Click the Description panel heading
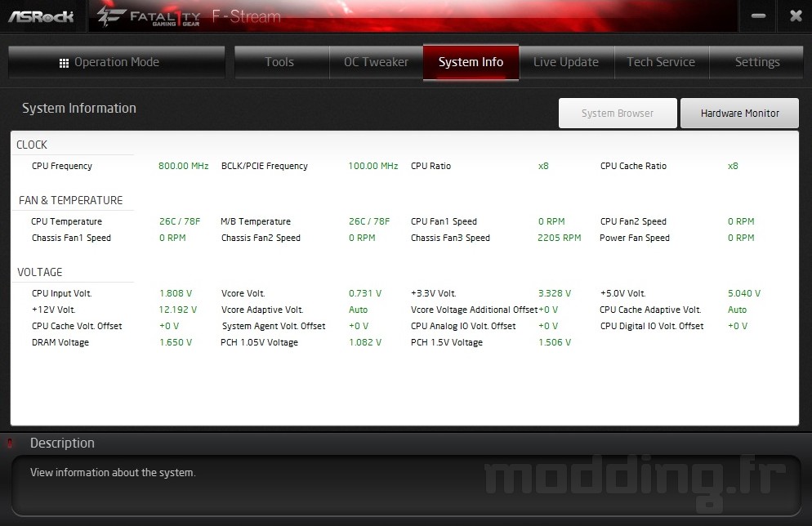Image resolution: width=812 pixels, height=526 pixels. (x=62, y=444)
